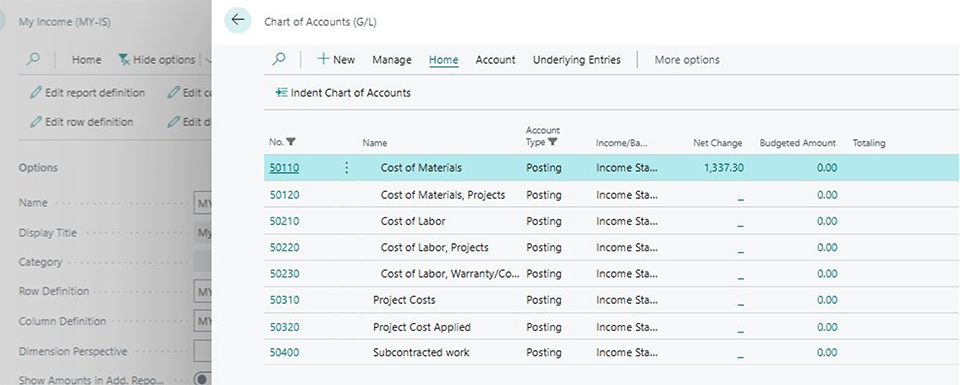
Task: Click Edit report definition
Action: (88, 93)
